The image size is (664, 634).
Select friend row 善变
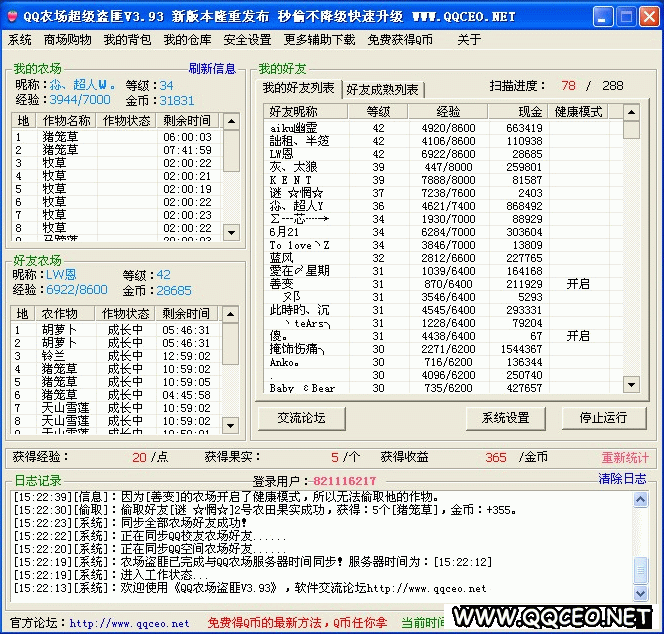pos(443,284)
